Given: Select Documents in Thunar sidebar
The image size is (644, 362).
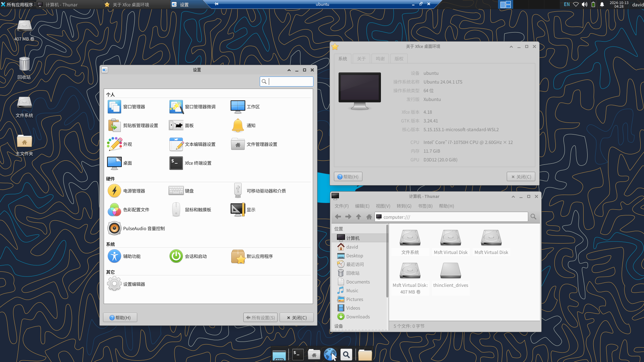Looking at the screenshot, I should pos(359,282).
